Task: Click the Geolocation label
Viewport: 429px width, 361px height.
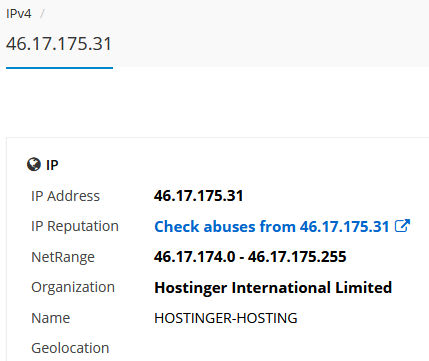Action: click(x=70, y=348)
